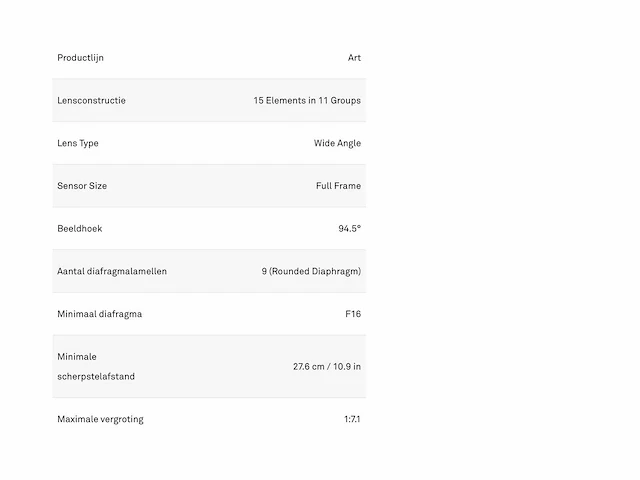Image resolution: width=640 pixels, height=480 pixels.
Task: Click the word scherpstelafstand
Action: point(96,376)
